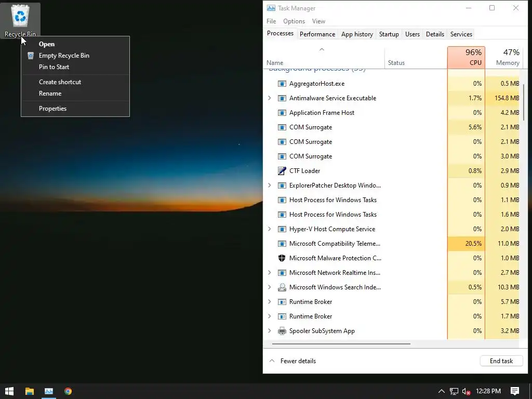This screenshot has width=532, height=399.
Task: Select the CTF Loader process row
Action: click(392, 171)
